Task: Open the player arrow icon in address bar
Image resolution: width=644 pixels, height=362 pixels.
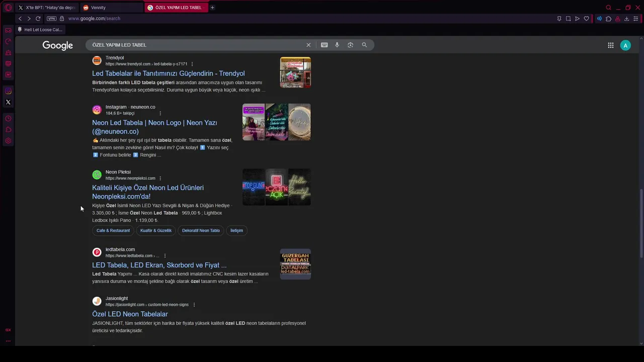Action: [x=577, y=19]
